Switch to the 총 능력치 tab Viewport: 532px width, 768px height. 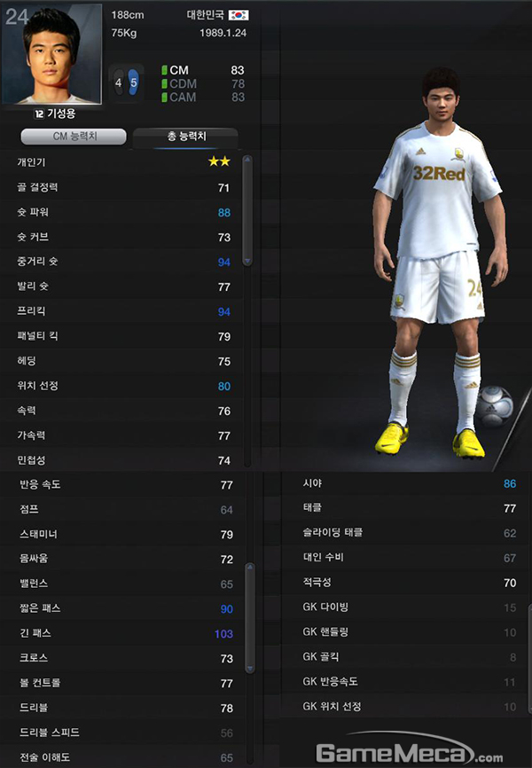(185, 137)
